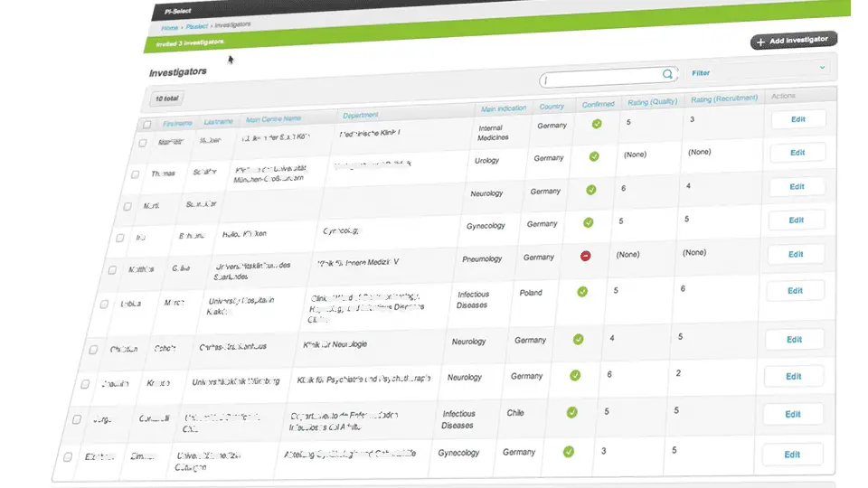The height and width of the screenshot is (488, 868).
Task: Sort table by Lastname column
Action: [218, 121]
